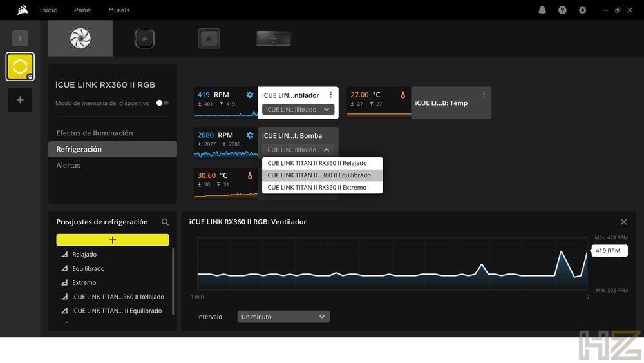644x363 pixels.
Task: Go to the Panel tab
Action: 83,10
